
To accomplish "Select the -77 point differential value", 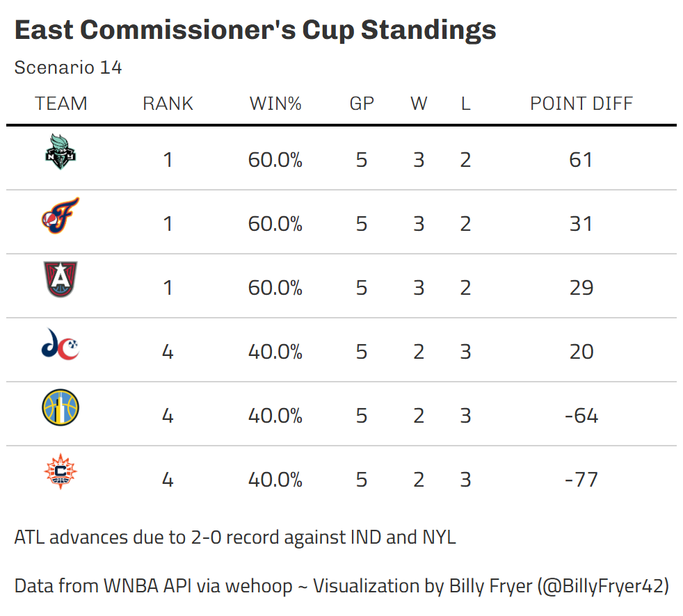I will point(581,480).
